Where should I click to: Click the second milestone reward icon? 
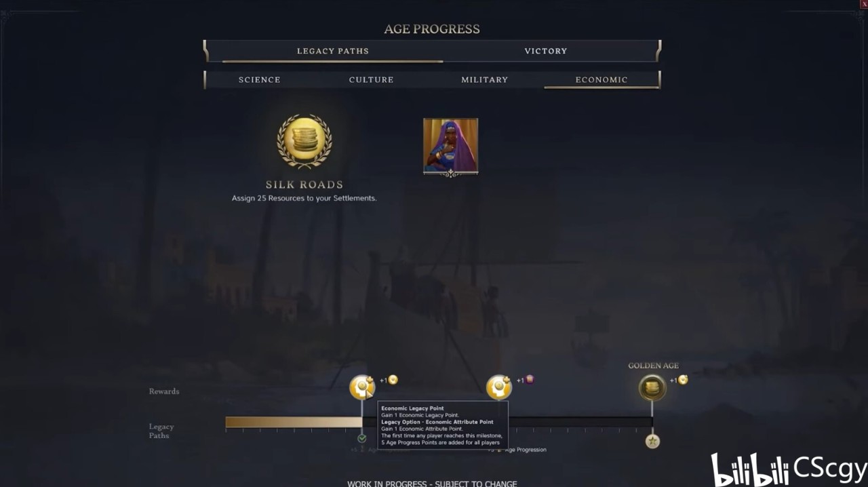499,387
